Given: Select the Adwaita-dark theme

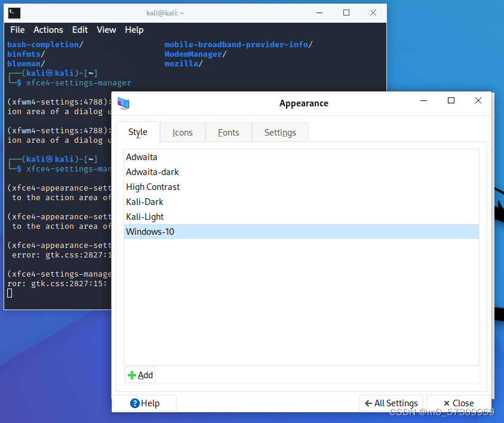Looking at the screenshot, I should (302, 172).
